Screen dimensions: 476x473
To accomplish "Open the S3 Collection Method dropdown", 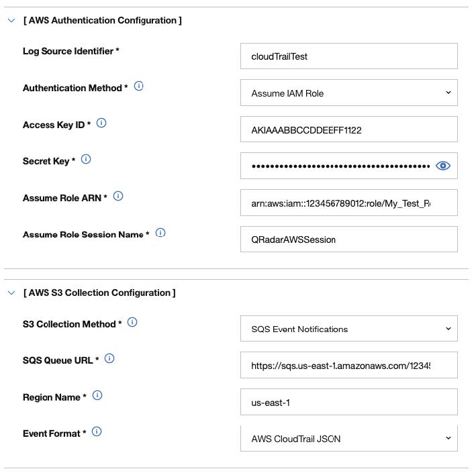I will (x=349, y=329).
